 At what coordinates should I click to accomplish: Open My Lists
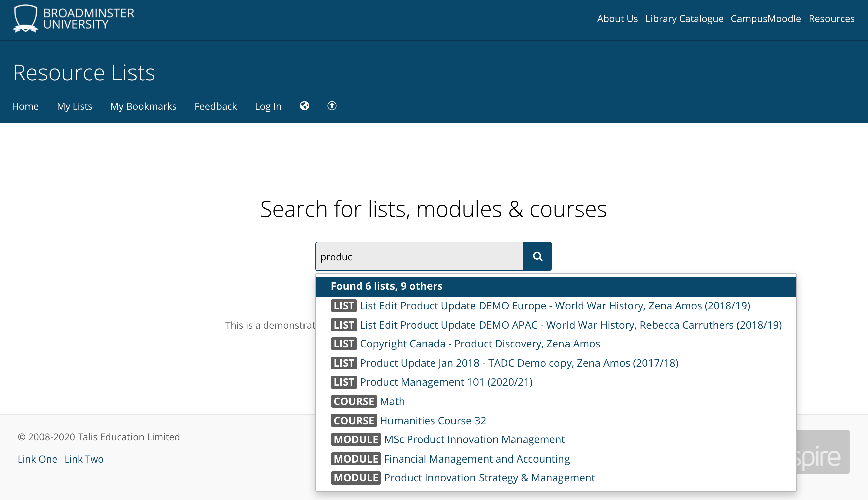point(75,106)
